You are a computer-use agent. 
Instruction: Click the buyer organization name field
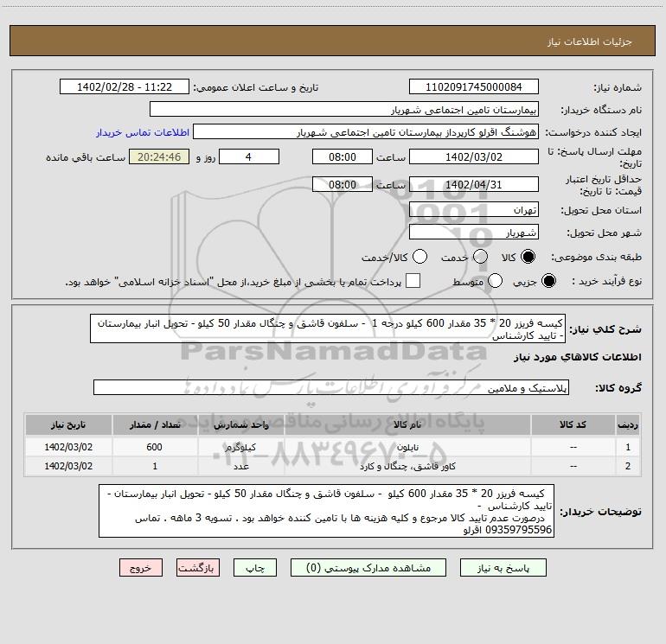(344, 110)
